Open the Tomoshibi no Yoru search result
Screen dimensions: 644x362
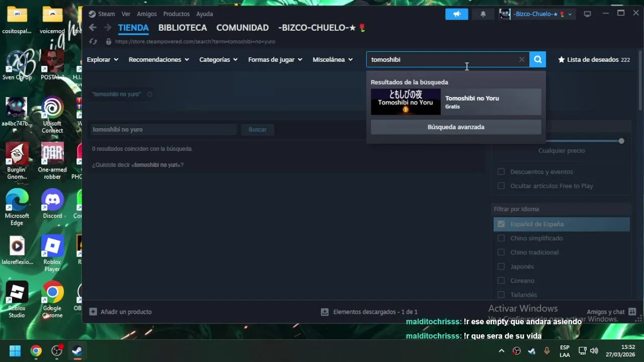click(x=456, y=102)
